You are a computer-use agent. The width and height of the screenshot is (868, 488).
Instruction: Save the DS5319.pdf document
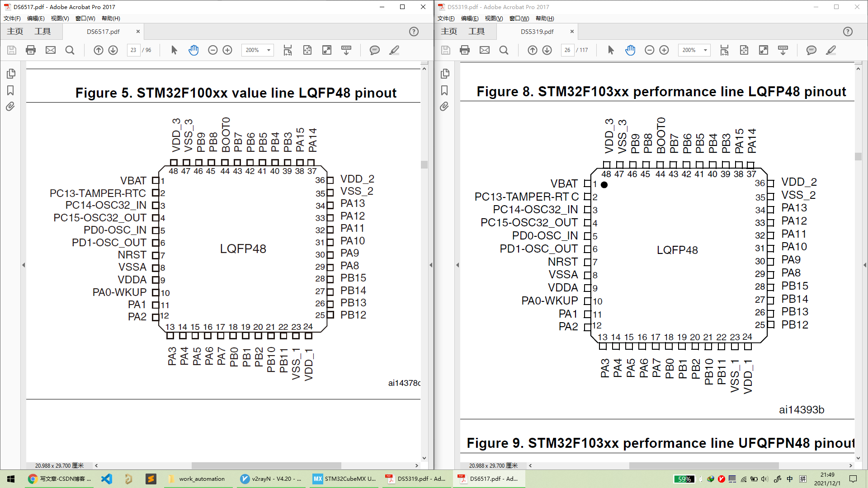(445, 50)
